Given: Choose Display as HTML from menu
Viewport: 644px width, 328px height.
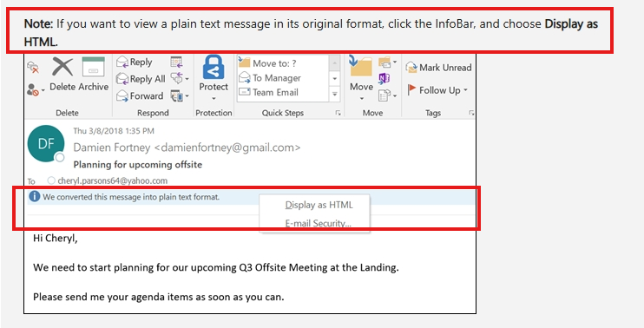Looking at the screenshot, I should pyautogui.click(x=319, y=205).
